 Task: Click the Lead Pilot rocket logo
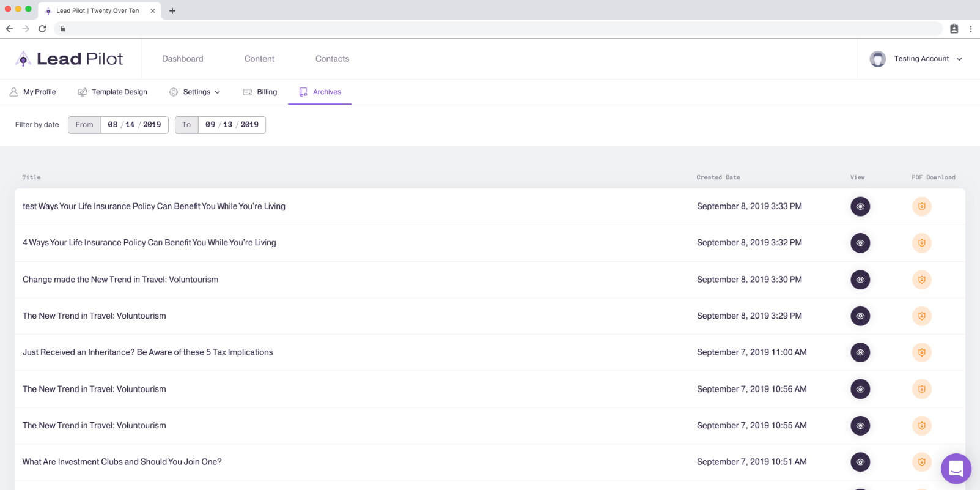tap(23, 59)
